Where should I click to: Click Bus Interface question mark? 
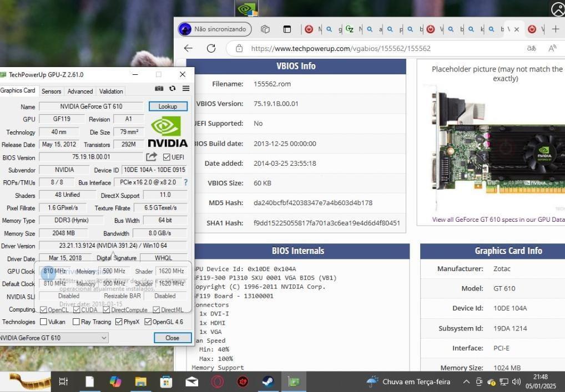point(185,182)
